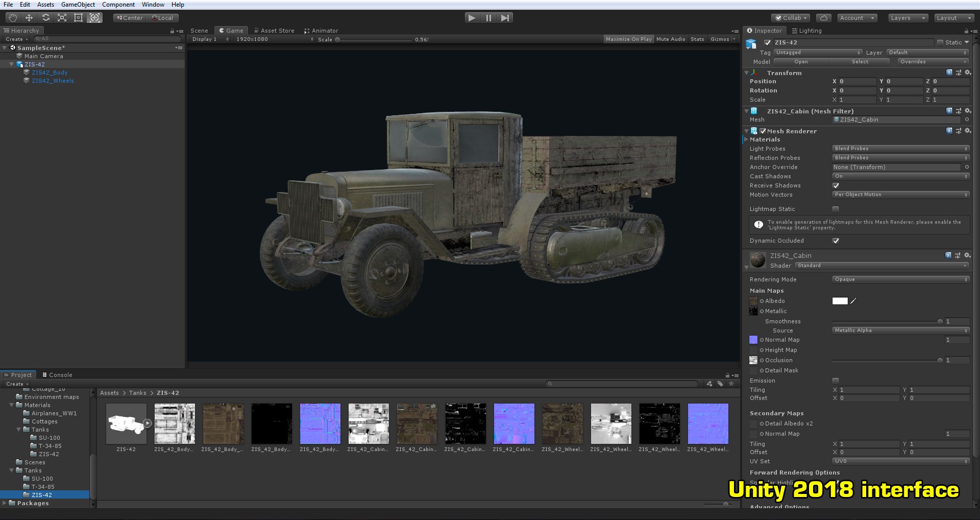Screen dimensions: 980x520
Task: Open the Shader dropdown
Action: point(882,266)
